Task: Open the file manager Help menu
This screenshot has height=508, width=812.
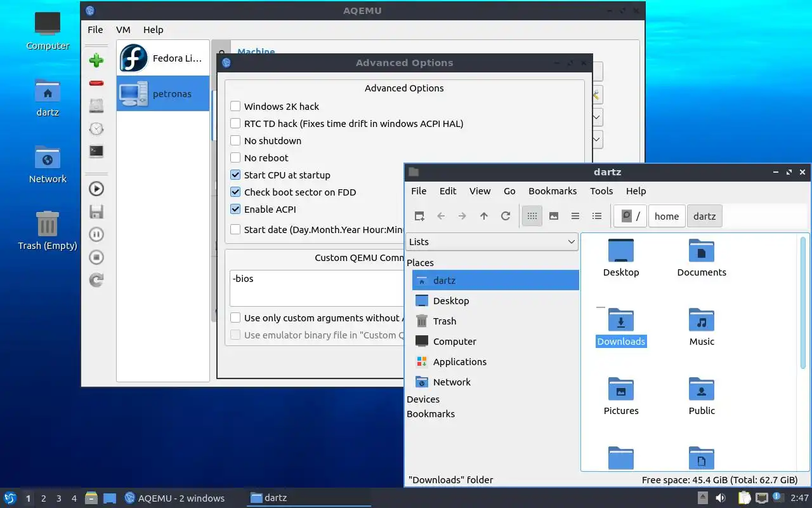Action: [x=636, y=190]
